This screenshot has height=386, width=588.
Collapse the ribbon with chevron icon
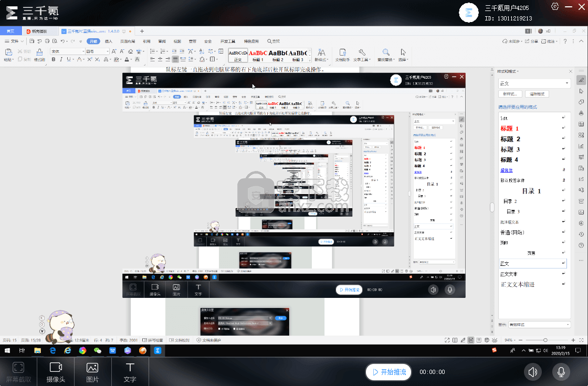581,41
